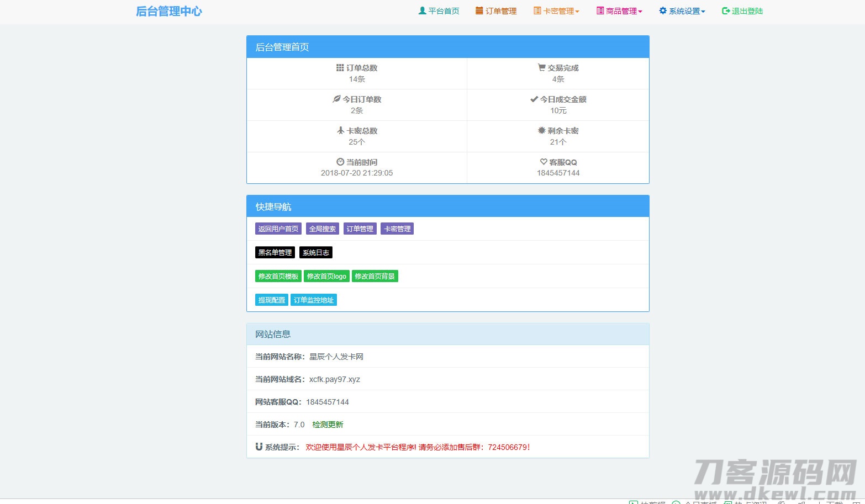Click the grid icon beside 订单总数
Viewport: 865px width, 504px height.
click(341, 67)
